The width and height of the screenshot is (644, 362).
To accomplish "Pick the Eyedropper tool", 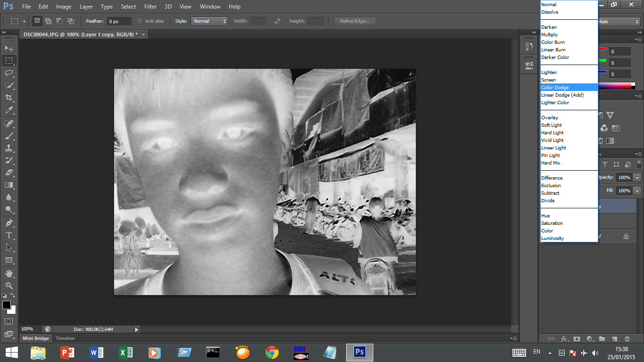I will [9, 110].
